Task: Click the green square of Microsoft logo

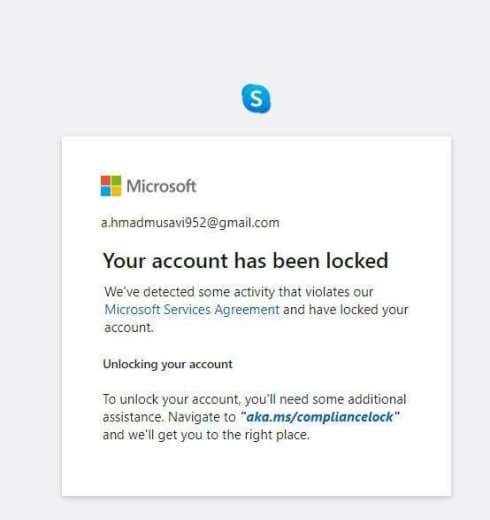Action: pyautogui.click(x=116, y=181)
